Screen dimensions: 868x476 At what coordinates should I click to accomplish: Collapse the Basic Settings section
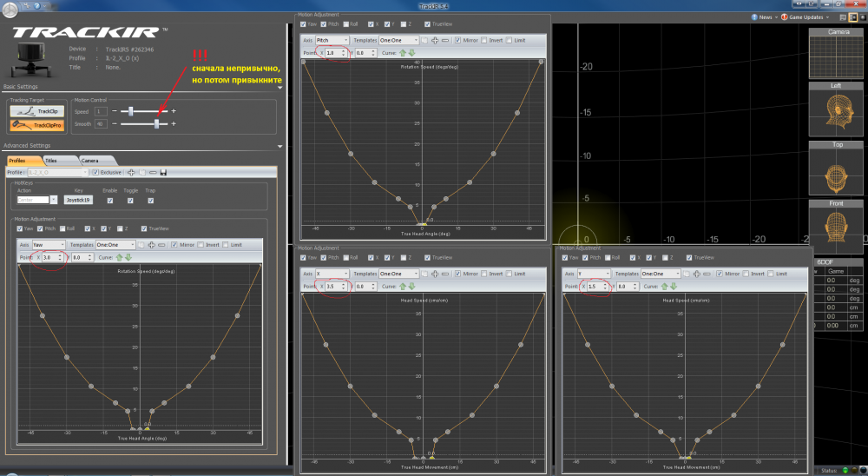(280, 87)
